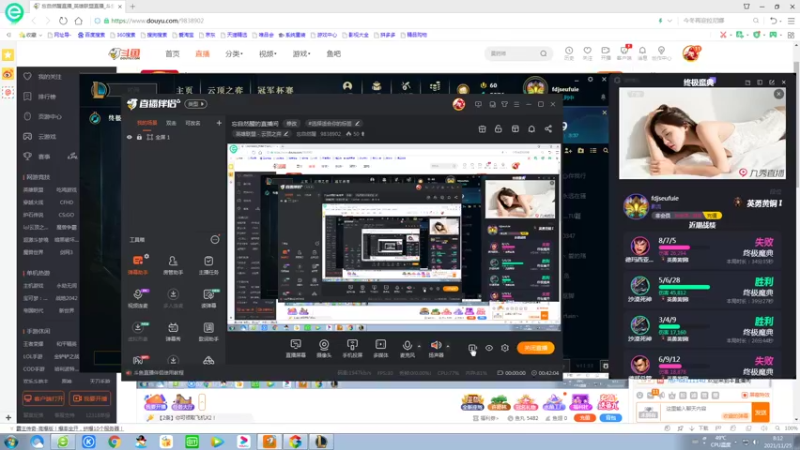Screen dimensions: 800x450
Task: Click share icon in companion top-right row
Action: pyautogui.click(x=548, y=129)
